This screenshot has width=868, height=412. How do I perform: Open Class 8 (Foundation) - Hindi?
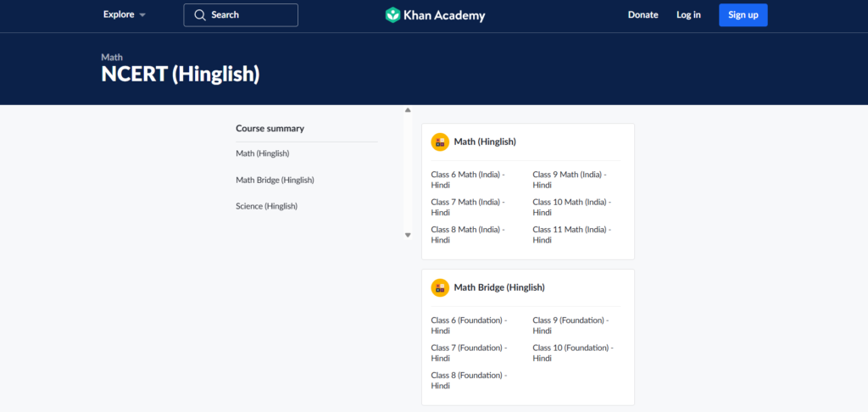coord(469,380)
